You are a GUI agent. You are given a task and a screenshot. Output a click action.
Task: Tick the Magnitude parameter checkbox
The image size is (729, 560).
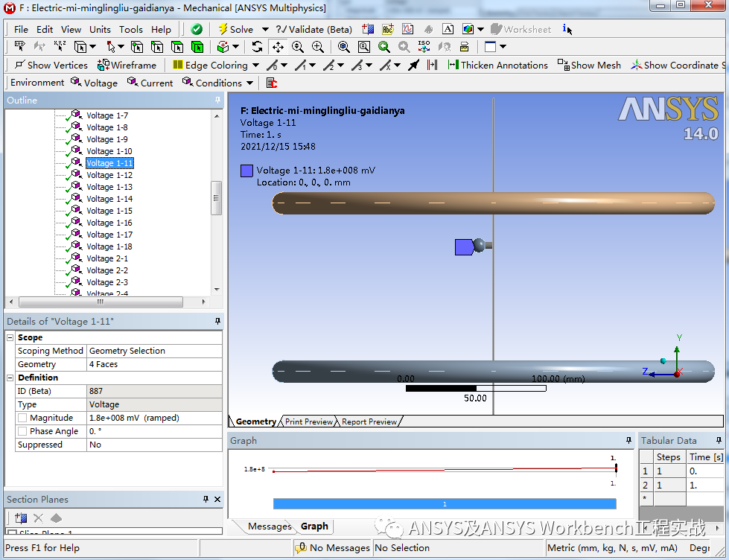coord(22,418)
